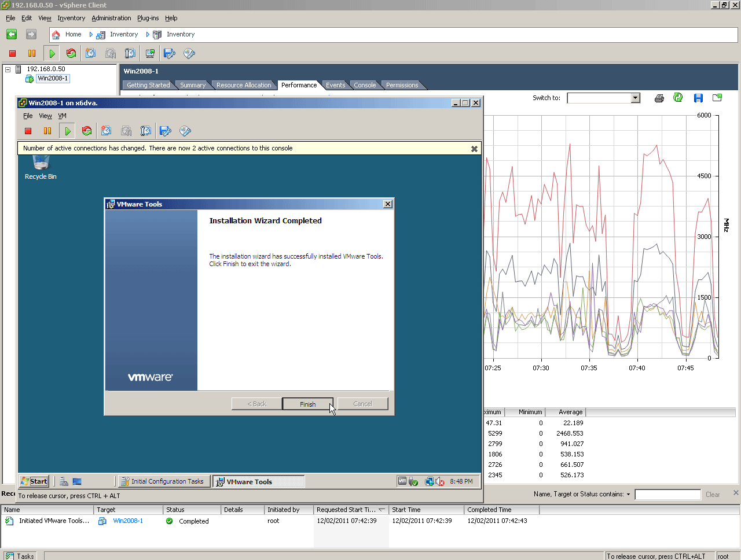This screenshot has width=741, height=560.
Task: Save the performance chart
Action: point(698,98)
